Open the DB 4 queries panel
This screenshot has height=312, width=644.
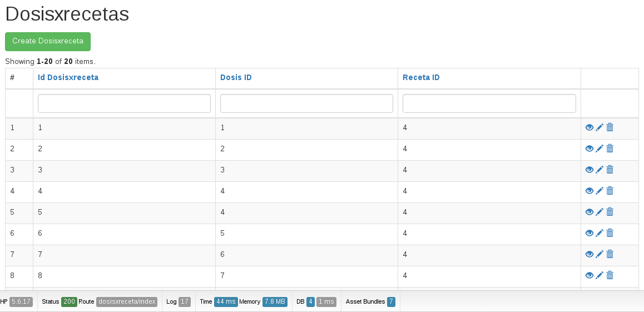click(x=310, y=301)
